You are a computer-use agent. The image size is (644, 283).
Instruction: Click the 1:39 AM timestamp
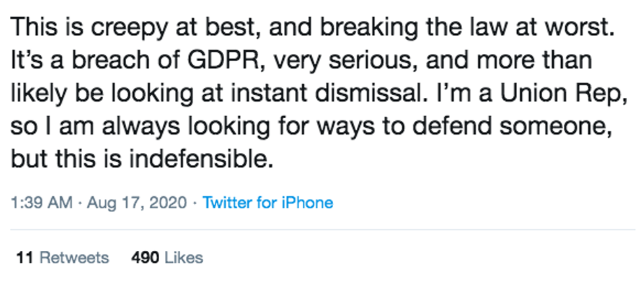[x=41, y=203]
